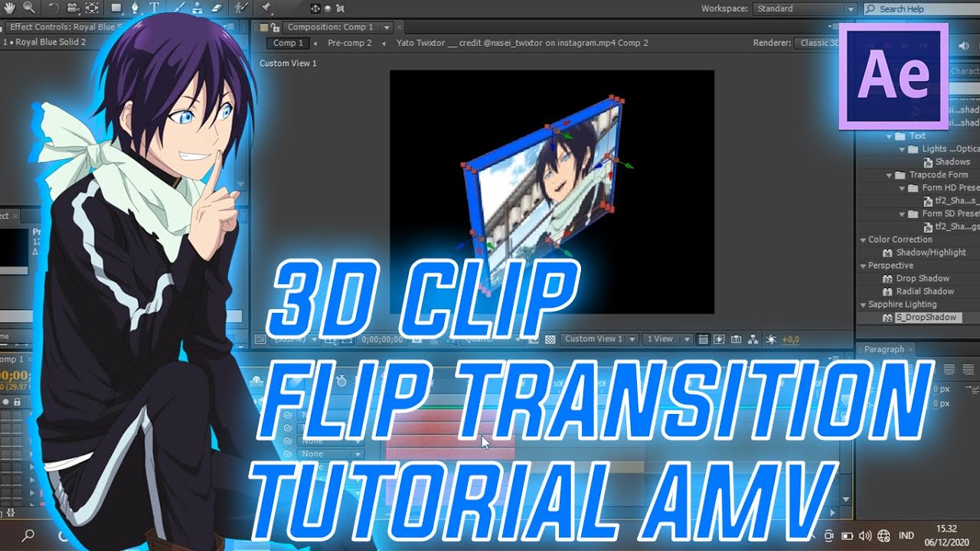Select the Paragraph panel tab
Viewport: 980px width, 551px height.
(x=884, y=350)
